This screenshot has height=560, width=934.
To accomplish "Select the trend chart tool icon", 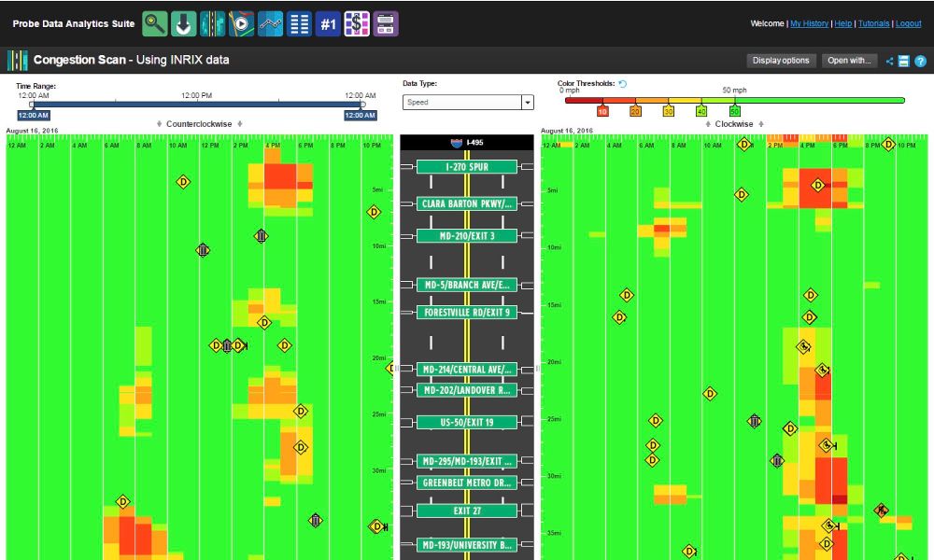I will coord(270,23).
